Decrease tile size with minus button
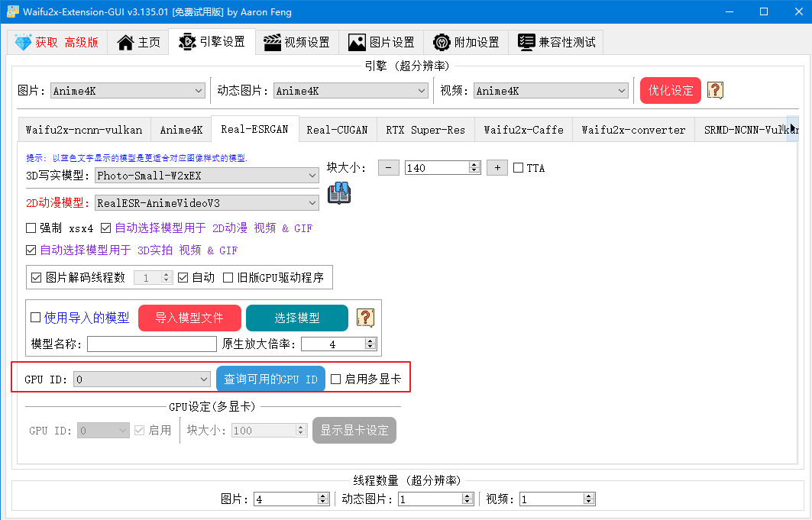812x520 pixels. 388,168
